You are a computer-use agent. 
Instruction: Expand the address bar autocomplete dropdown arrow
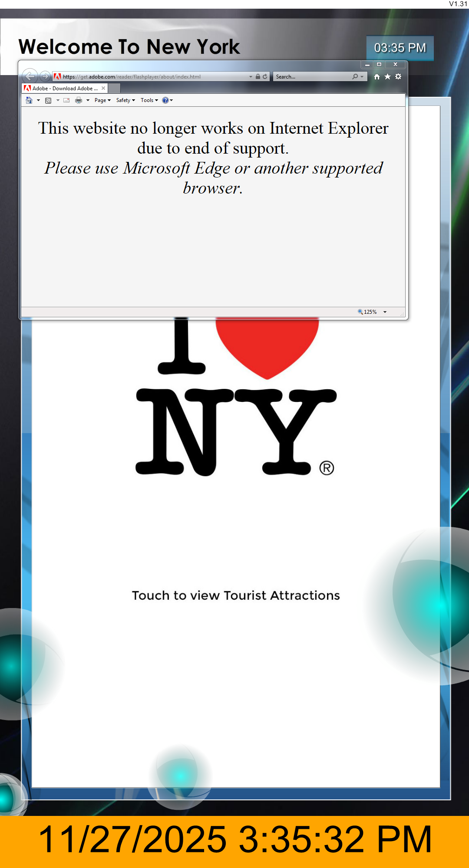pyautogui.click(x=251, y=76)
